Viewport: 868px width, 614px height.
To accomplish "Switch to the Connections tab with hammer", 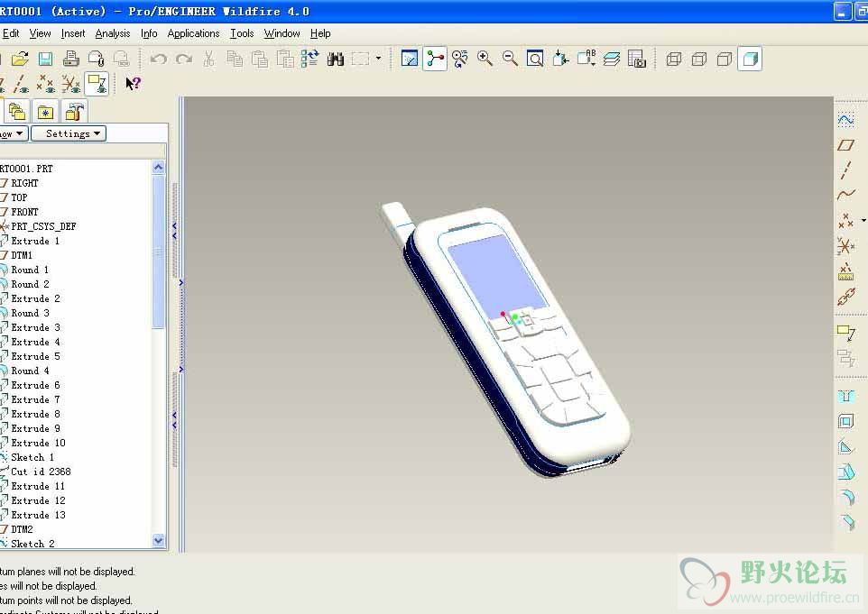I will pyautogui.click(x=74, y=113).
